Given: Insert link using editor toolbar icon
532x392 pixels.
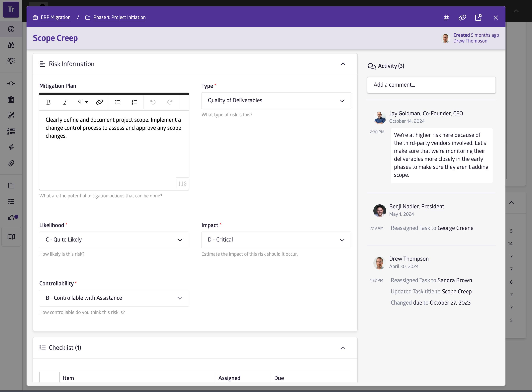Looking at the screenshot, I should pos(99,102).
